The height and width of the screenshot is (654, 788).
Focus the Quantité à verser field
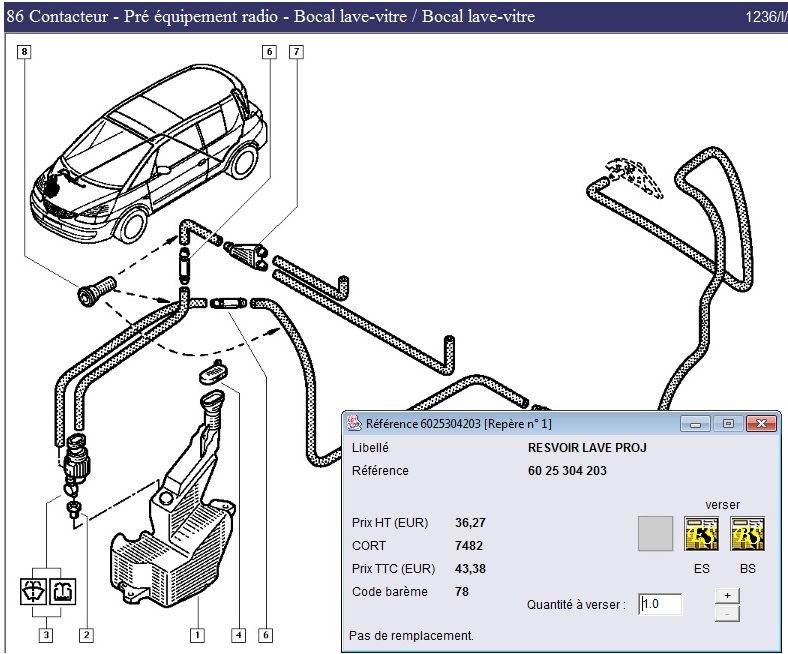(x=661, y=604)
